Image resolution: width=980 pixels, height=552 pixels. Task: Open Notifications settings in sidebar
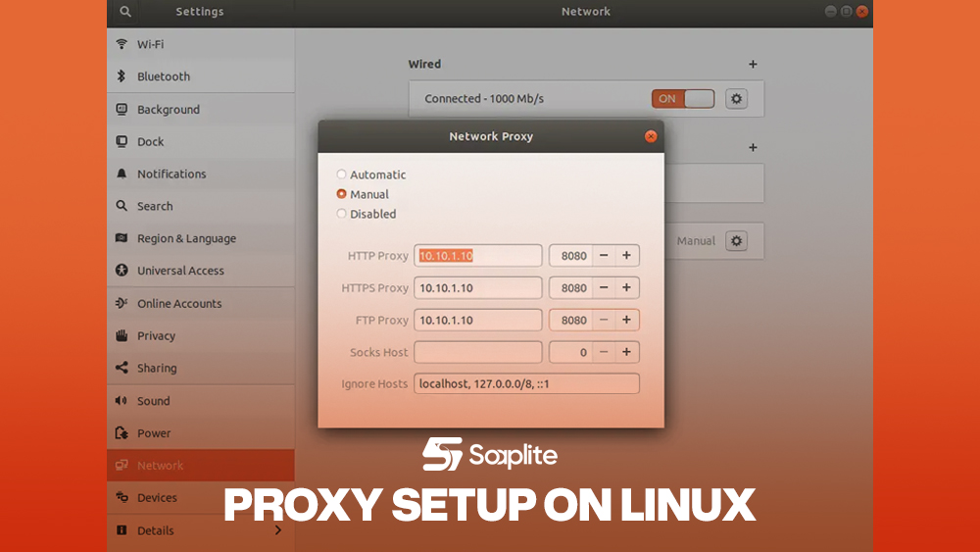pyautogui.click(x=201, y=174)
